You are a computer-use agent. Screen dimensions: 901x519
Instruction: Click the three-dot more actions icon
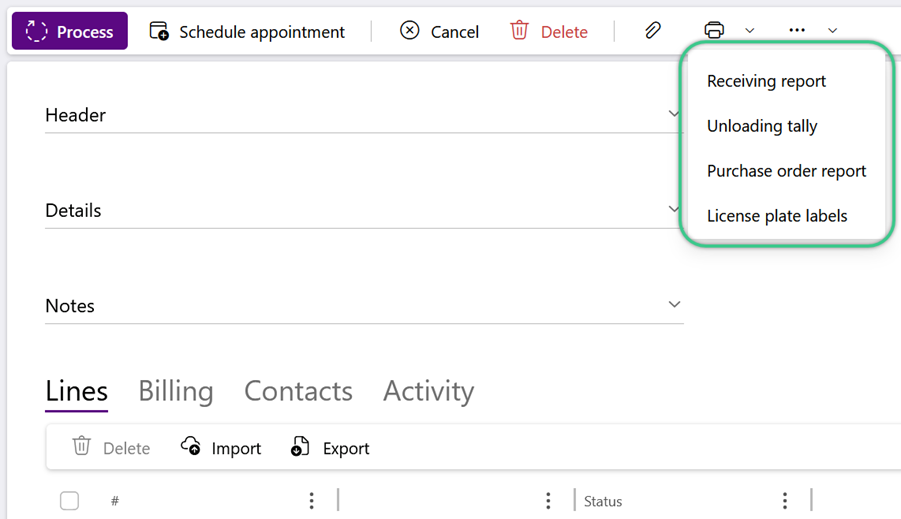point(797,30)
